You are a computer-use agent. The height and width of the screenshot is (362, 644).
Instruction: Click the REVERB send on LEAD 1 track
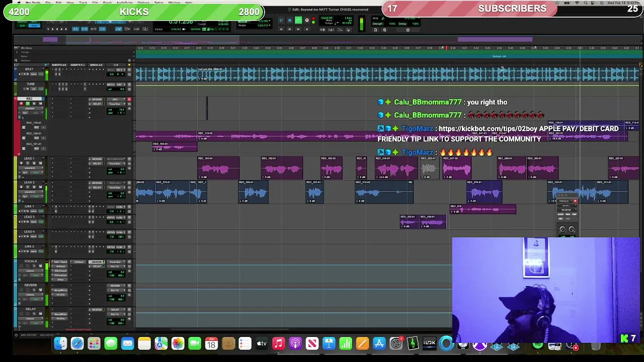click(97, 159)
